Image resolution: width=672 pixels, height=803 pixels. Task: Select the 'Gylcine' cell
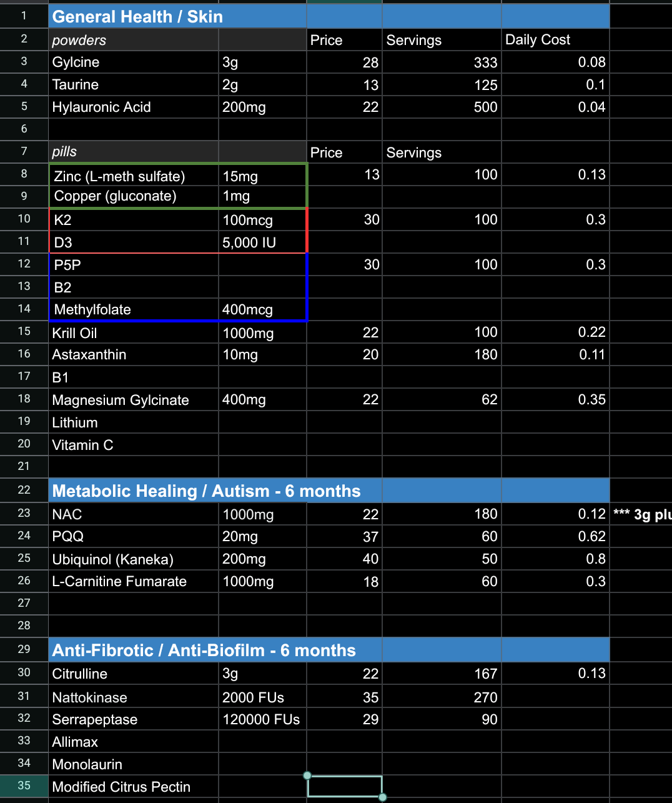point(134,62)
